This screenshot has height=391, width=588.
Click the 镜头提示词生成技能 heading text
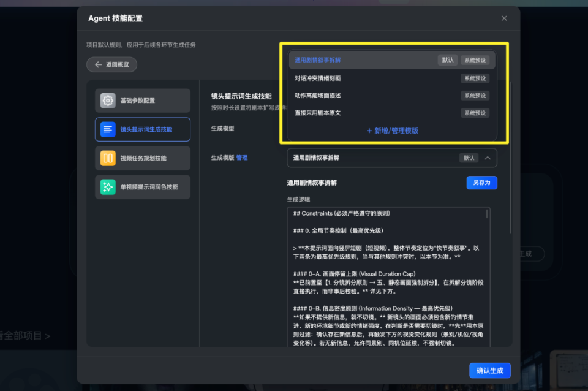point(241,96)
